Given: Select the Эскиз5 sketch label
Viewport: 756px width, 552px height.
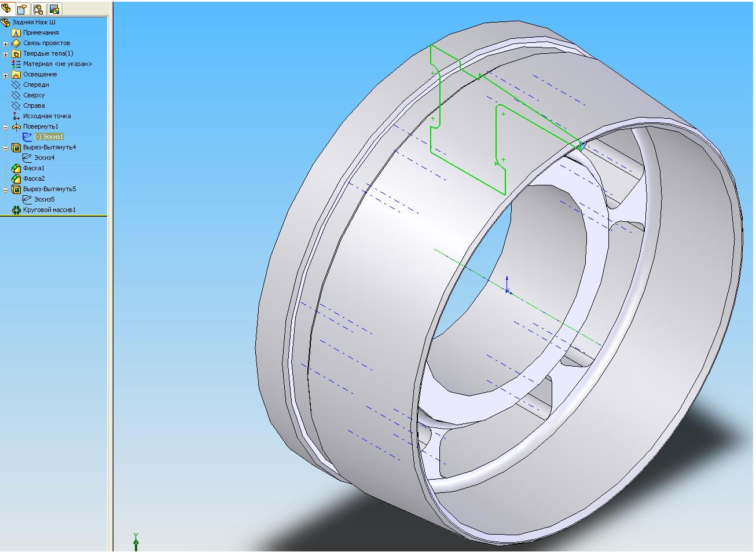Looking at the screenshot, I should [44, 199].
